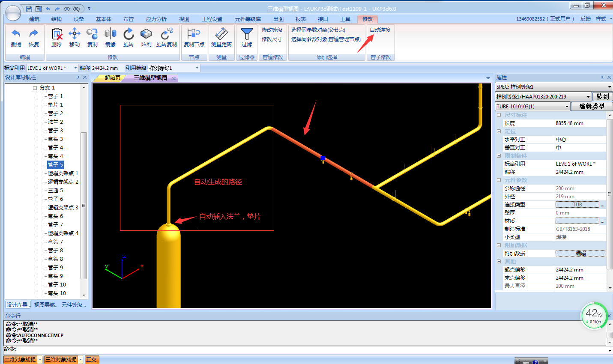Screen dimensions: 613x364
Task: Collapse the 定位 property group
Action: 499,131
